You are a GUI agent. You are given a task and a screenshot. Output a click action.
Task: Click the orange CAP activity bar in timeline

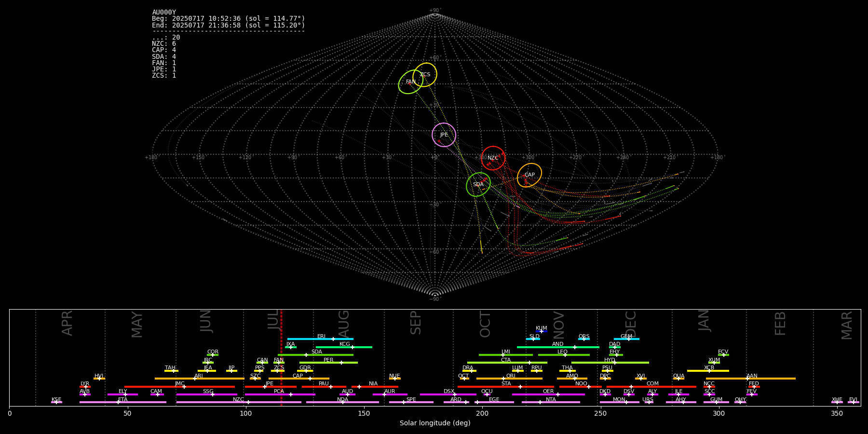click(x=299, y=379)
